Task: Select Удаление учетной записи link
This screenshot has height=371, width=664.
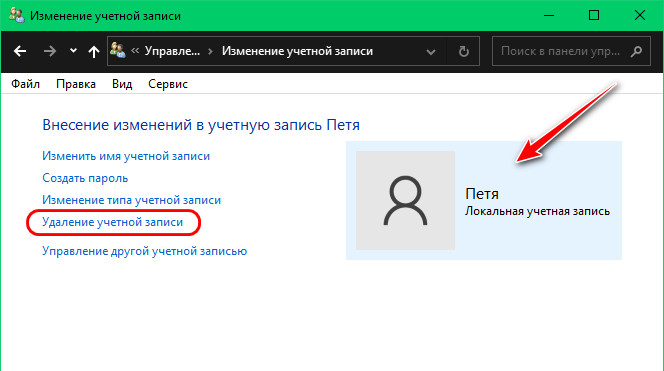Action: tap(112, 222)
